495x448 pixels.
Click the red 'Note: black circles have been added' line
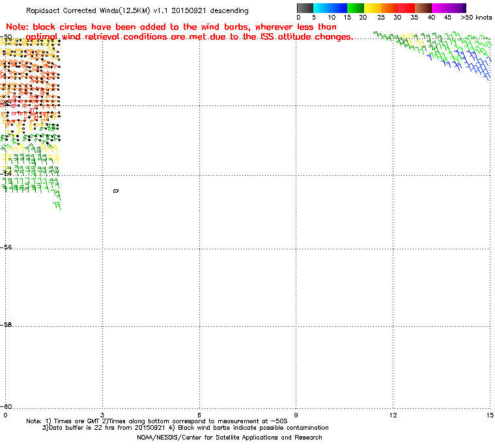(171, 27)
